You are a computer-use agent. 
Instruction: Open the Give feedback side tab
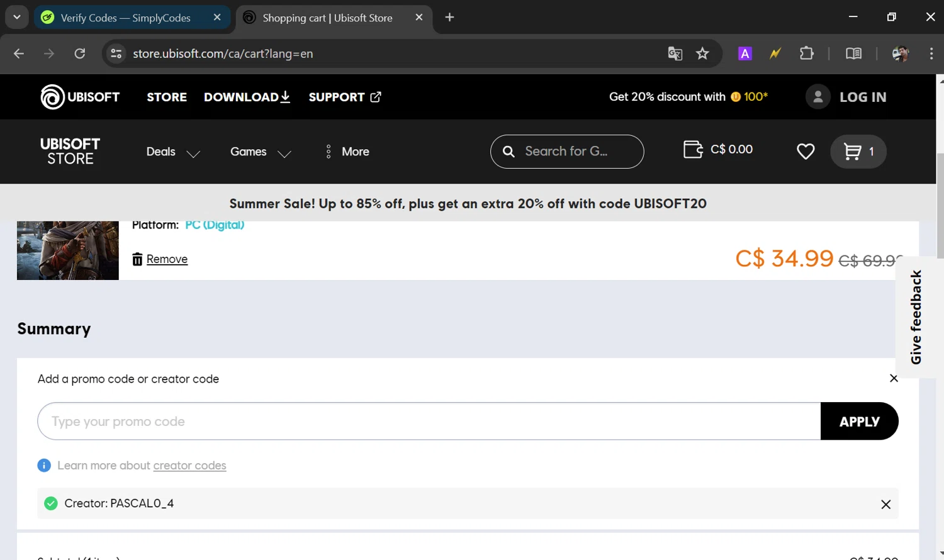(916, 317)
